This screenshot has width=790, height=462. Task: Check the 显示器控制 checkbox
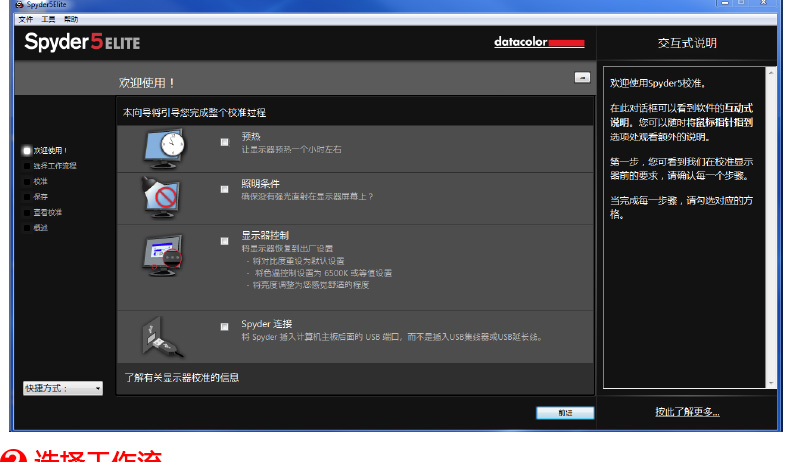(224, 241)
